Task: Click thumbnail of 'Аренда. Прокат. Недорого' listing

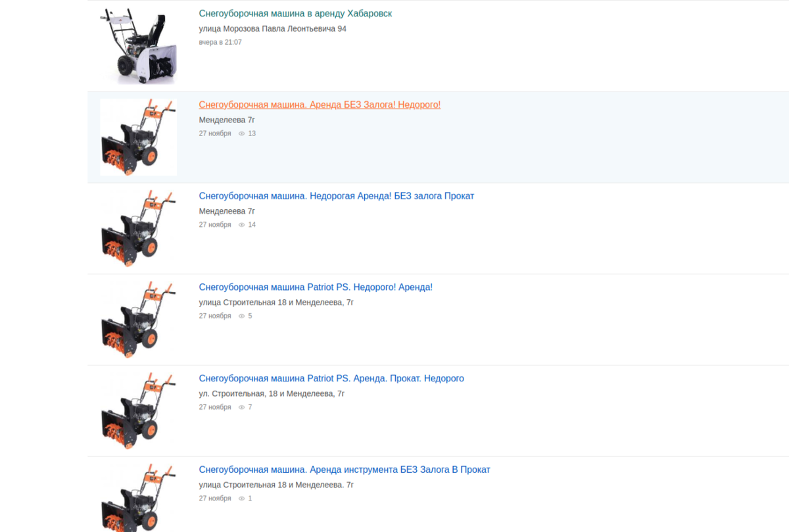Action: 139,412
